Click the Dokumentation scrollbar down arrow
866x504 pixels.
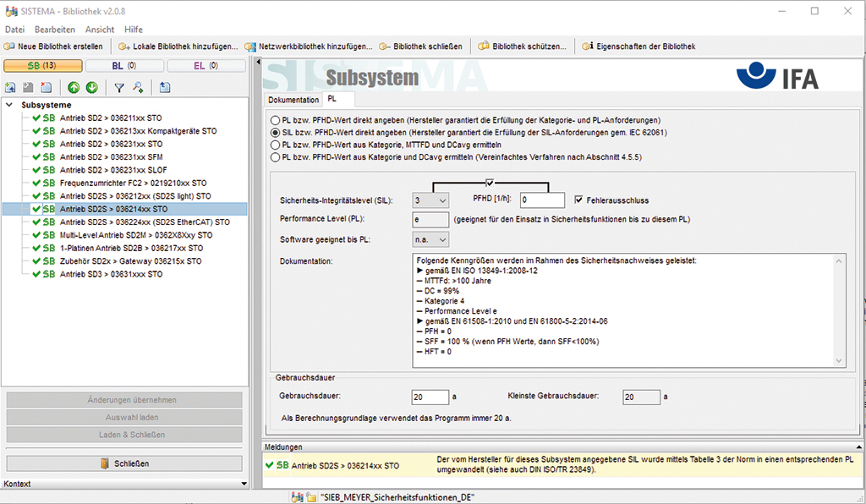click(x=839, y=361)
